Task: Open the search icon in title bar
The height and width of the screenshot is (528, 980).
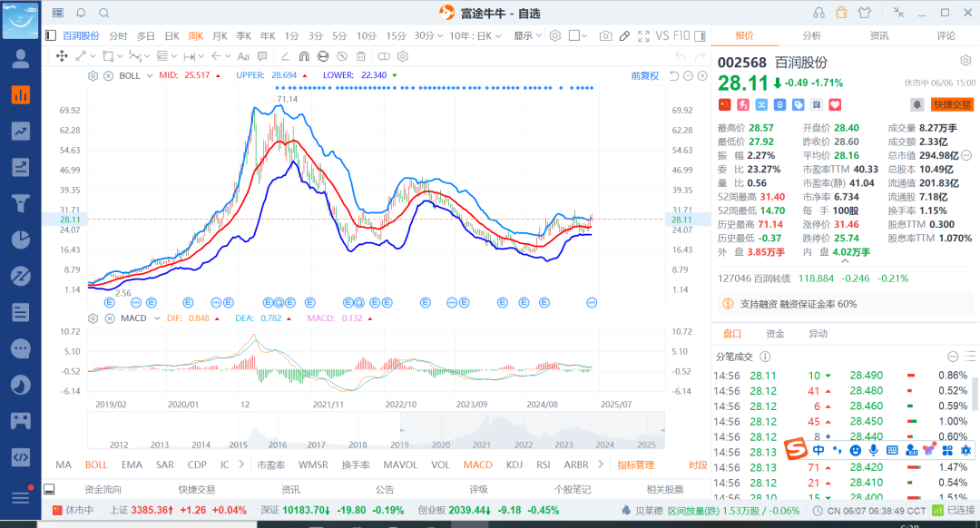Action: tap(104, 13)
